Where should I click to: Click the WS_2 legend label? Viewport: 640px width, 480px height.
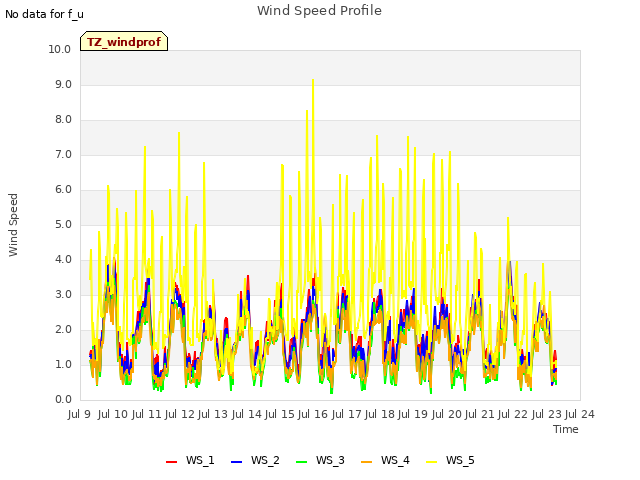pos(265,460)
